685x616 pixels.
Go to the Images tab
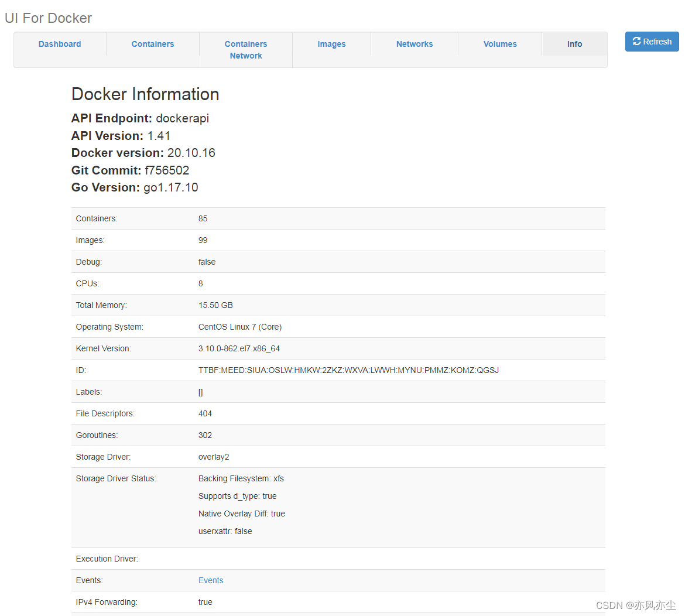click(x=331, y=44)
